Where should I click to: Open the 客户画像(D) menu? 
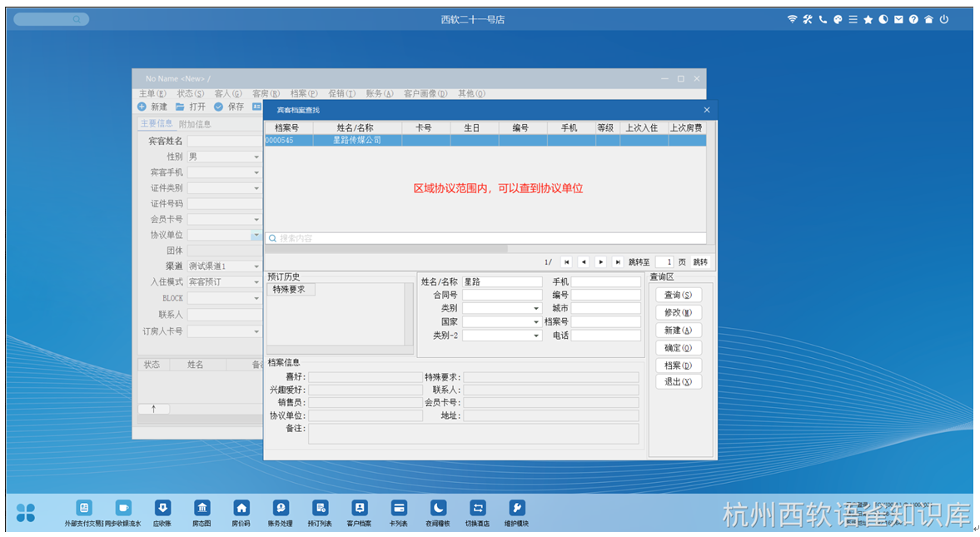(425, 93)
